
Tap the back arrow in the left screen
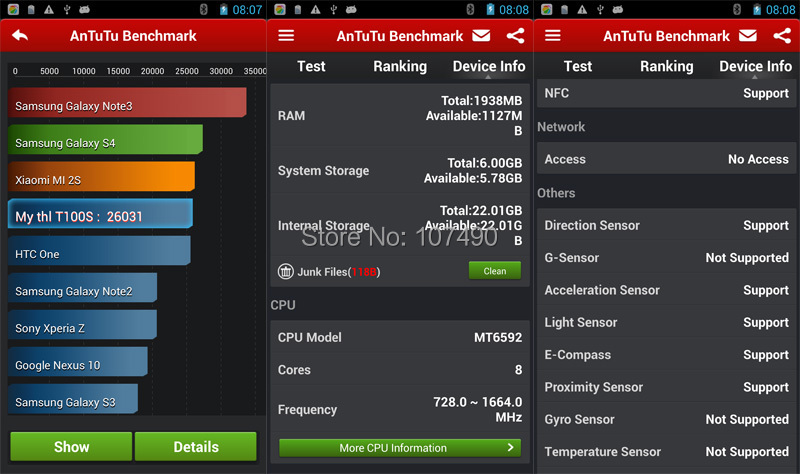point(20,35)
